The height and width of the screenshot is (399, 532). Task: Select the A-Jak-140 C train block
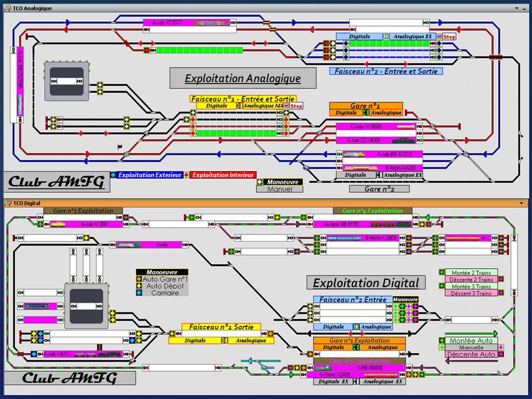click(83, 354)
